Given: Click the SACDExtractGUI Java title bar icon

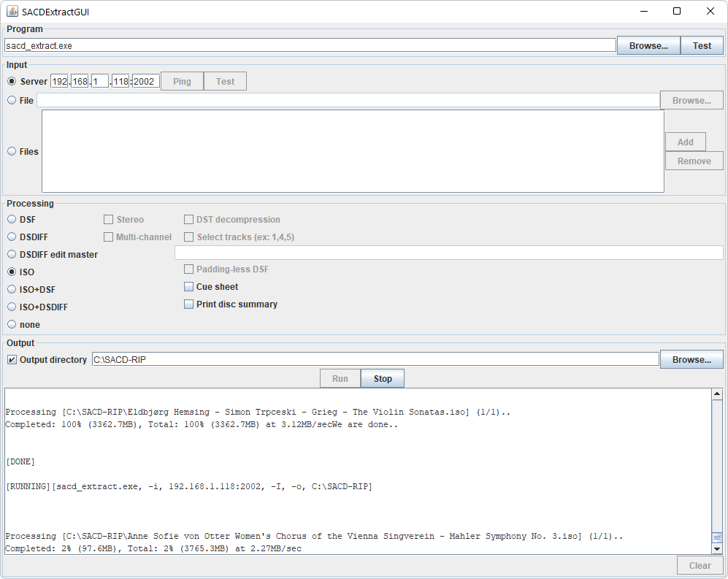Looking at the screenshot, I should [12, 11].
